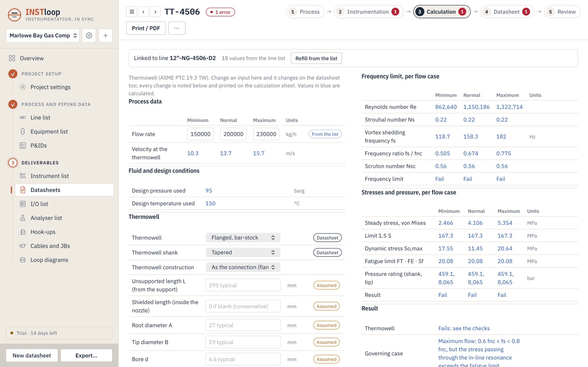Click the Assumed tag on Tip diameter B
The height and width of the screenshot is (367, 588).
[x=327, y=342]
